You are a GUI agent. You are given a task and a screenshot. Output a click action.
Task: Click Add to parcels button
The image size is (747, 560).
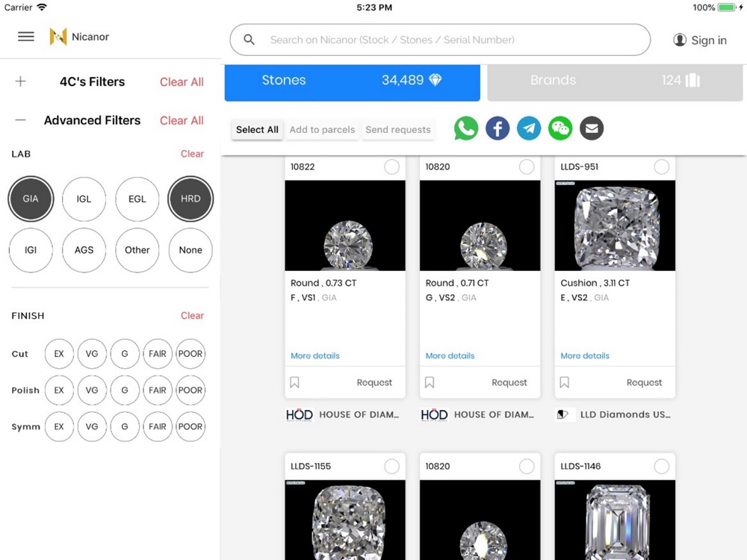(x=323, y=129)
